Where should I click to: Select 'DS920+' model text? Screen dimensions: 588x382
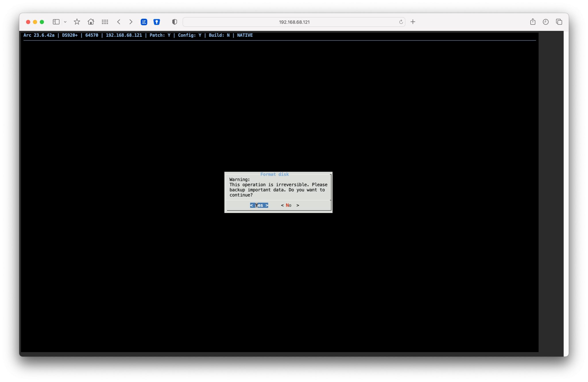(x=70, y=35)
